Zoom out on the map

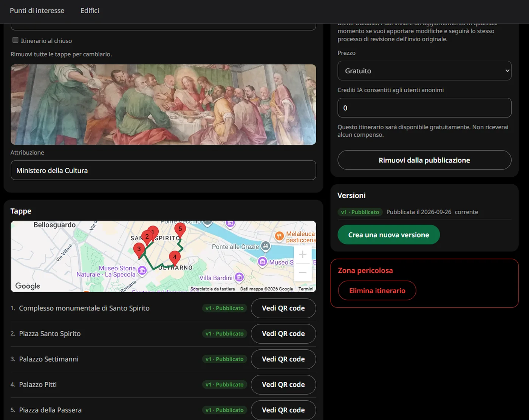(303, 272)
